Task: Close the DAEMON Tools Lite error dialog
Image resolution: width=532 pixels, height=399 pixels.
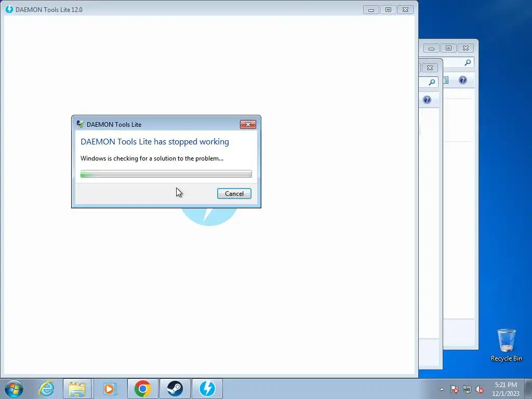Action: pos(248,125)
